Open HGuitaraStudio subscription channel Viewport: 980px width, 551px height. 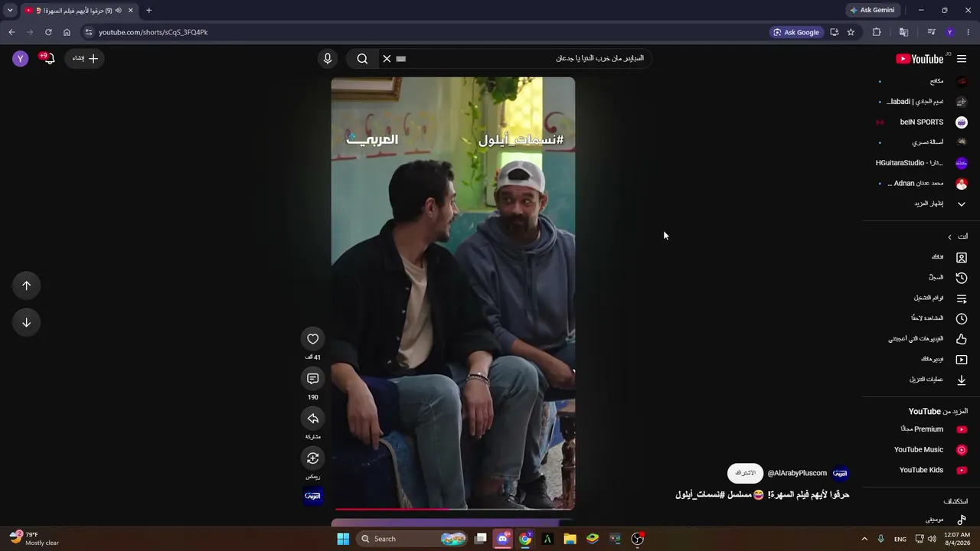point(922,163)
